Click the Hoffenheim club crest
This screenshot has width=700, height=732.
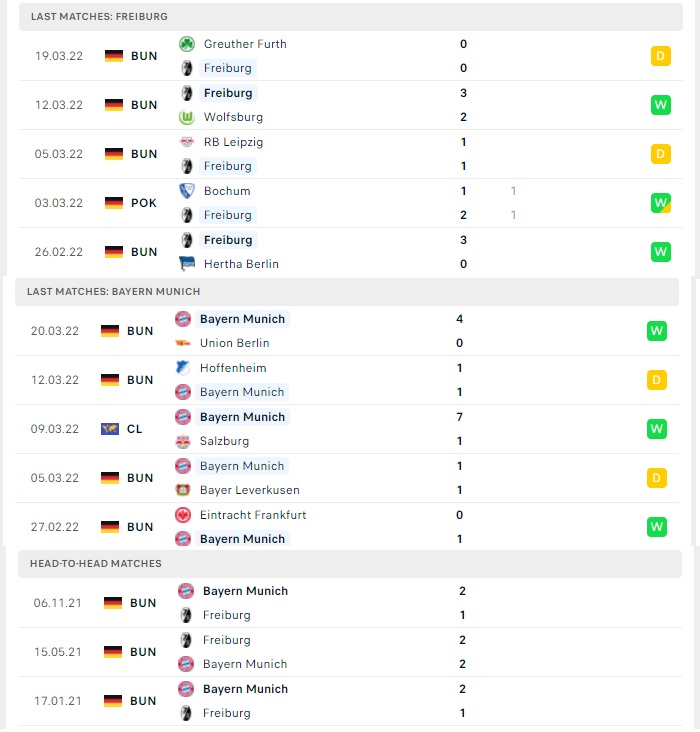[183, 368]
